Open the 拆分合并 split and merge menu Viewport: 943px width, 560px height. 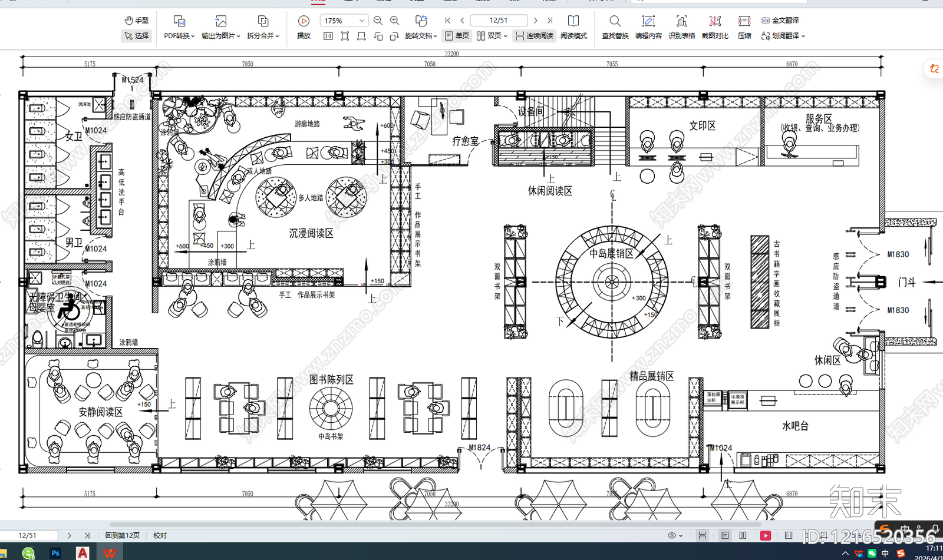(x=263, y=36)
